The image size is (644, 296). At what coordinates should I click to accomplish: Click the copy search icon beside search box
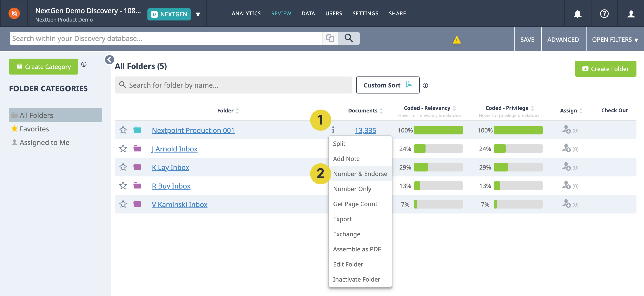coord(330,38)
